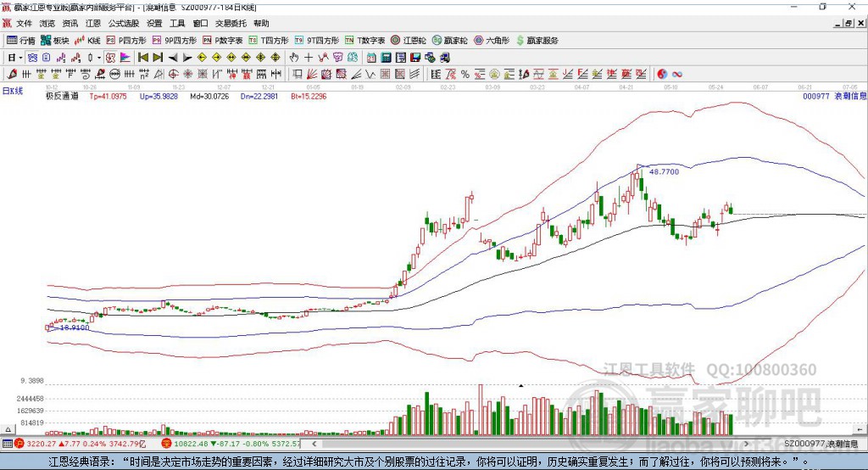Select the hand pan tool

294,58
